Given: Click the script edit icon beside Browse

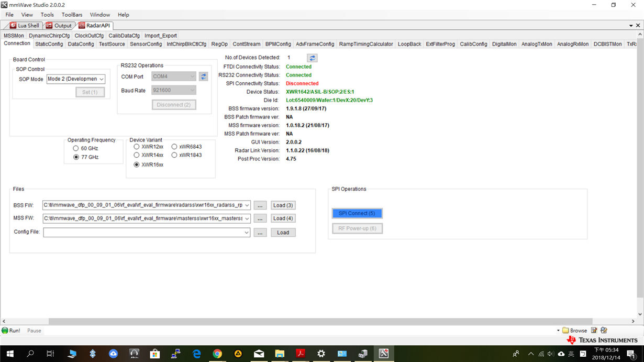Looking at the screenshot, I should point(594,331).
